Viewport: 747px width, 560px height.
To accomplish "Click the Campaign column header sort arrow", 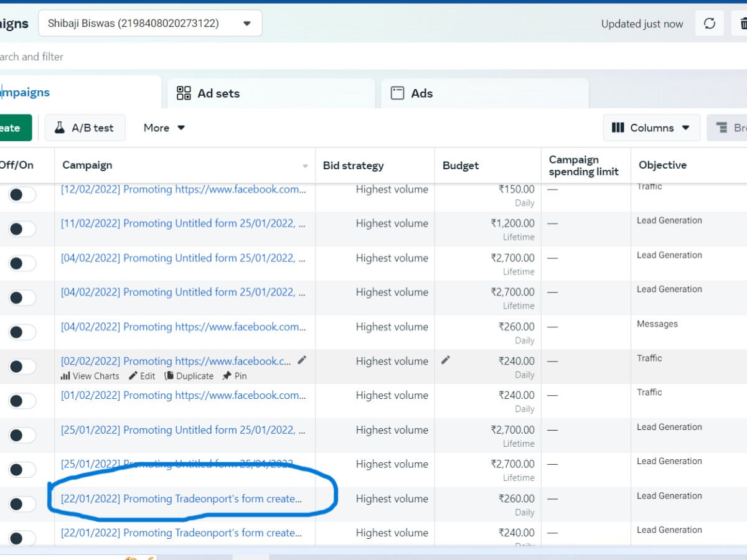I will (305, 166).
